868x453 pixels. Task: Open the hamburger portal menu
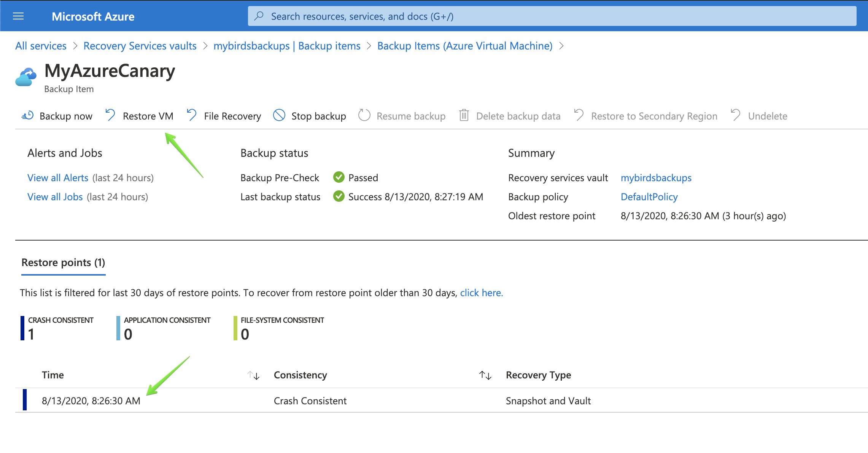(18, 16)
